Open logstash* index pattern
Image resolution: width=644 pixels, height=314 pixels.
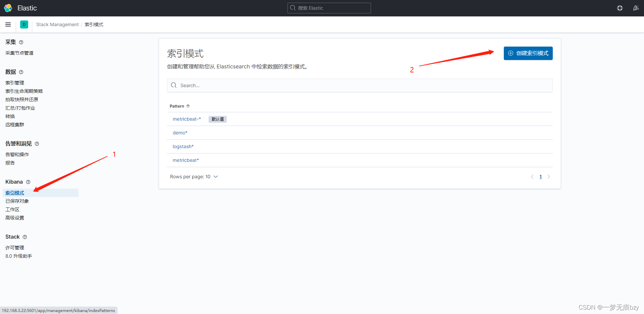coord(183,146)
